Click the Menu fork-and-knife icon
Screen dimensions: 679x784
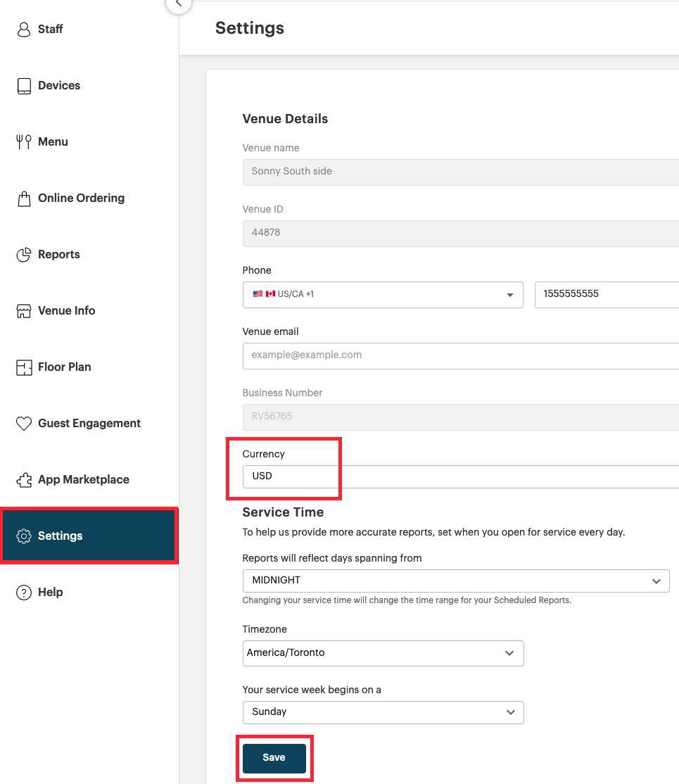[25, 141]
